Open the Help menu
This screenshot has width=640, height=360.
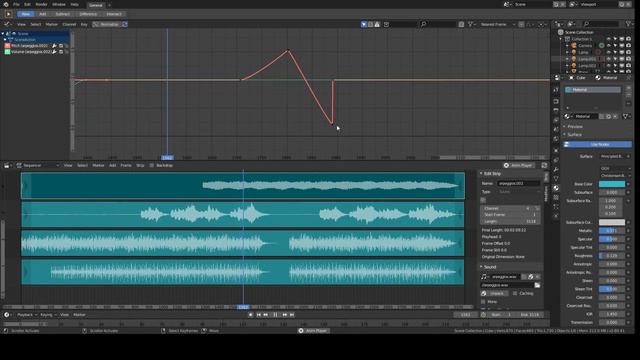pos(75,4)
